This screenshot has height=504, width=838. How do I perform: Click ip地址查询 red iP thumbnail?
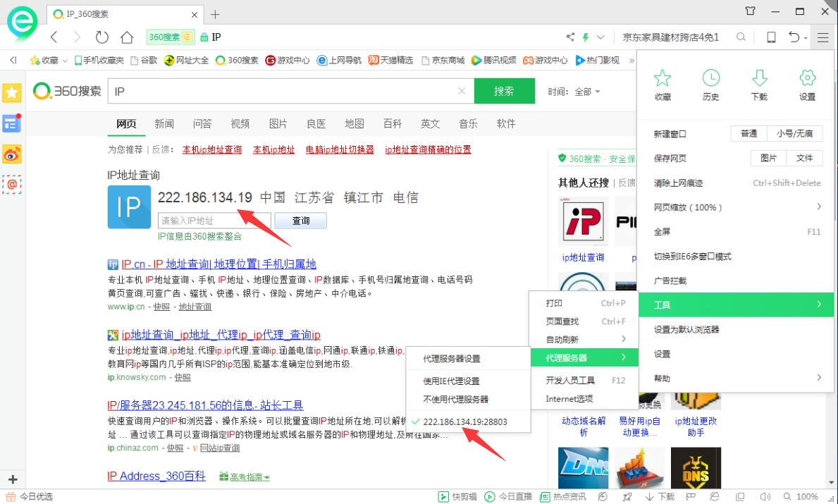coord(583,222)
